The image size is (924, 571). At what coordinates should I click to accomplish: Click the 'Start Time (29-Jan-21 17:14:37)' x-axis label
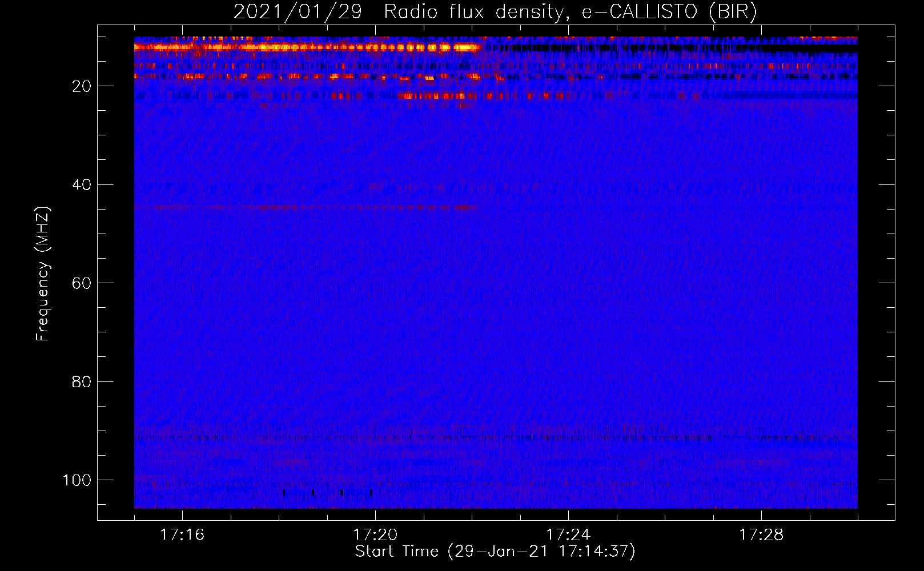point(495,552)
